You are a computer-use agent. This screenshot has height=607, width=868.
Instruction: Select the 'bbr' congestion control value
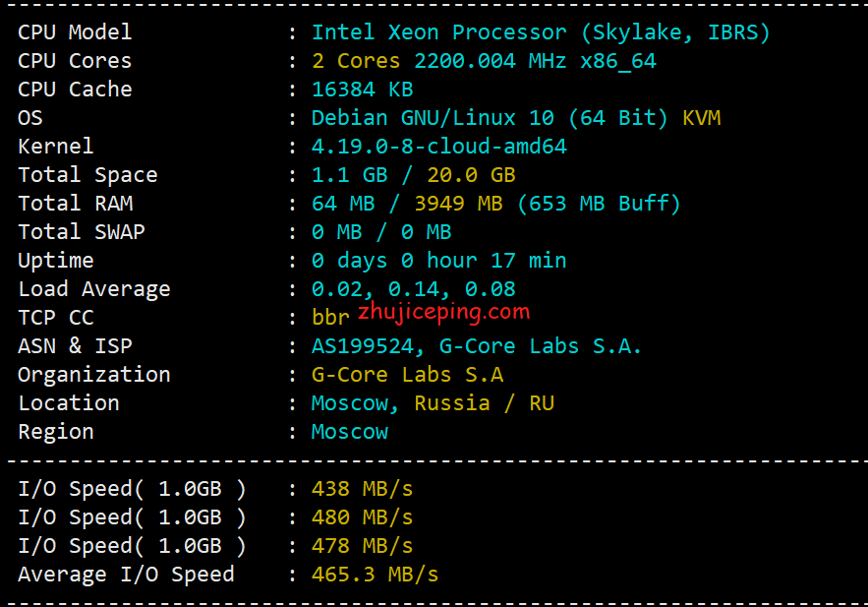330,318
